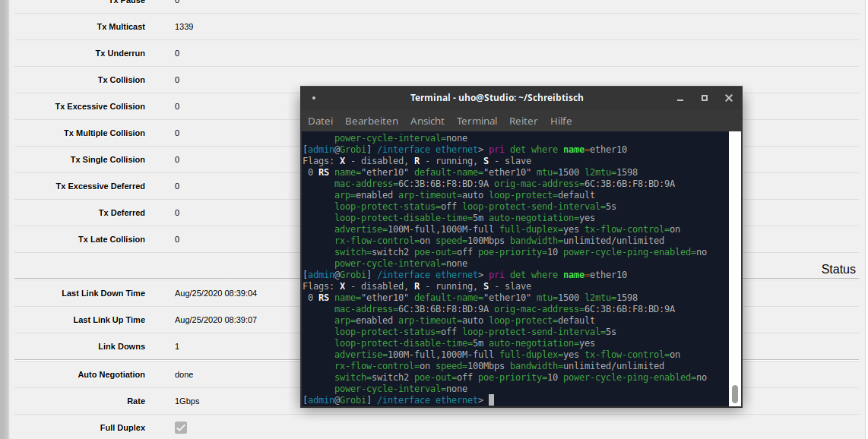Click the Full Duplex label

click(123, 428)
